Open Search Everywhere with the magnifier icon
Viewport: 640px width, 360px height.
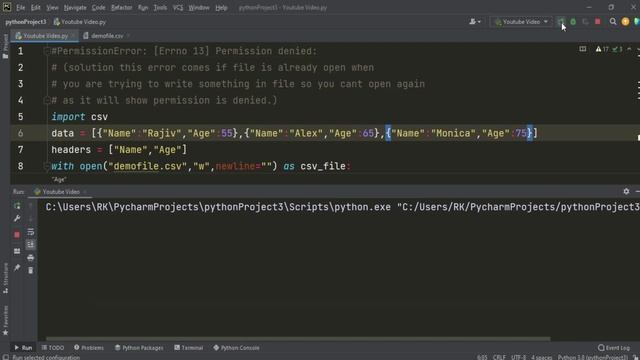[613, 22]
